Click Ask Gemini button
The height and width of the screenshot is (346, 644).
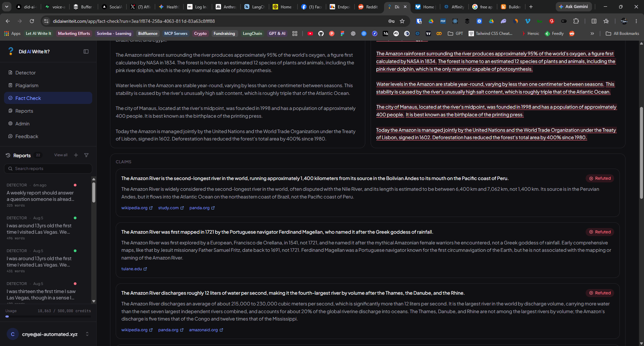574,7
